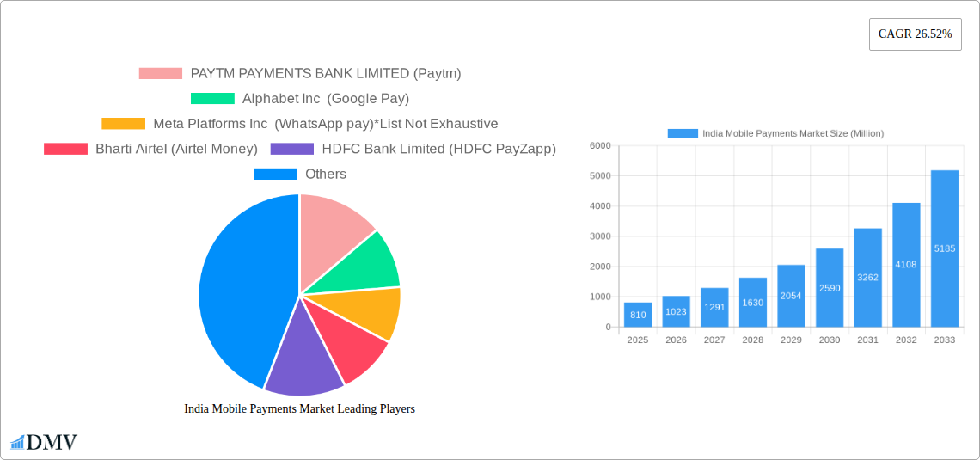Click the 6000 y-axis label
Viewport: 980px width, 460px height.
point(600,145)
